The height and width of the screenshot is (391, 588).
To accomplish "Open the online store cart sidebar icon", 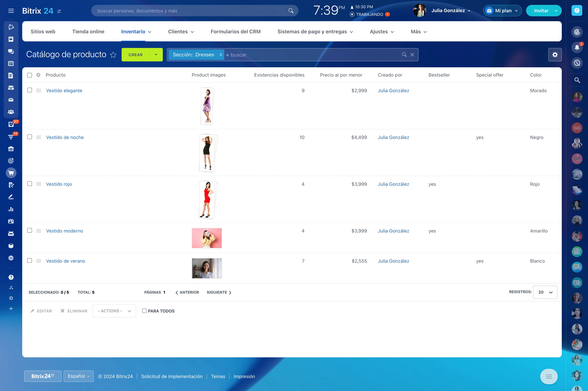I will pos(11,173).
